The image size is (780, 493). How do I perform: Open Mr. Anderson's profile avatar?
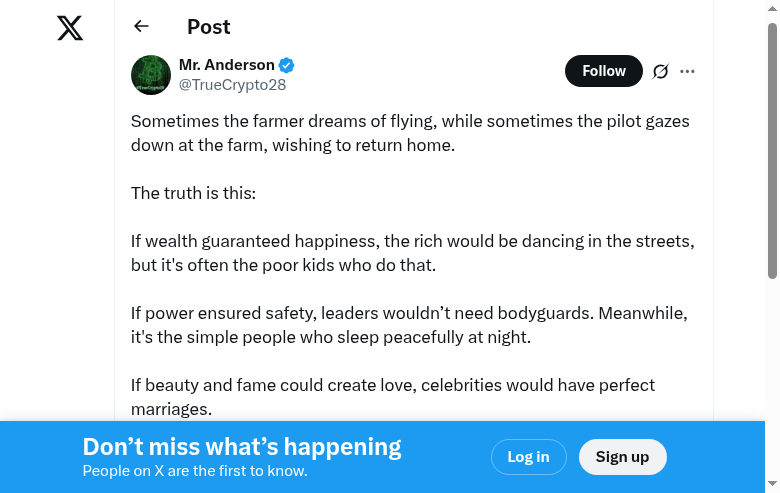point(151,75)
